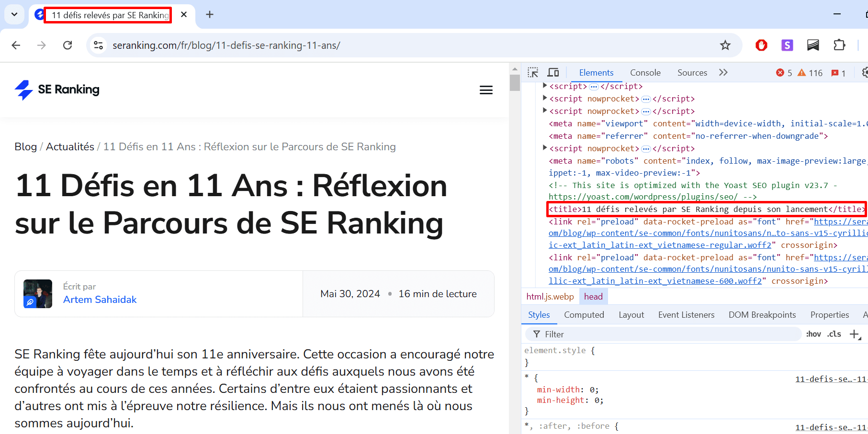Toggle the :hov element state panel
868x434 pixels.
coord(813,334)
